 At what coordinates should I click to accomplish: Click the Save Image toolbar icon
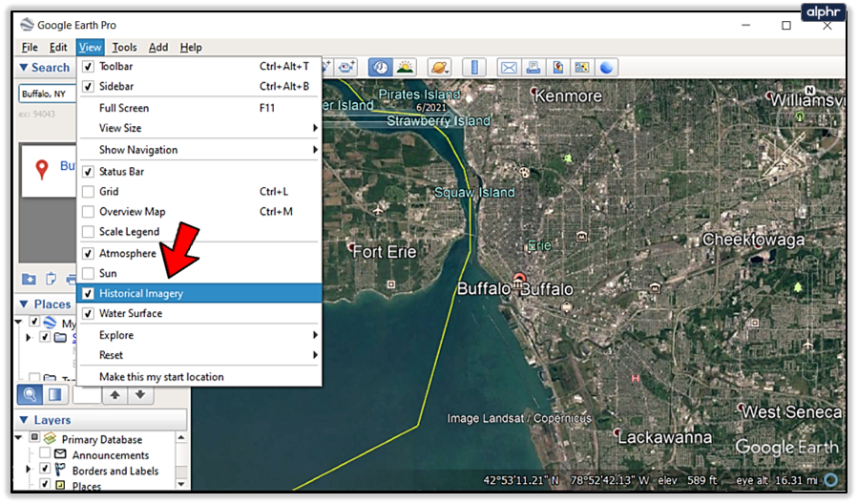click(557, 68)
